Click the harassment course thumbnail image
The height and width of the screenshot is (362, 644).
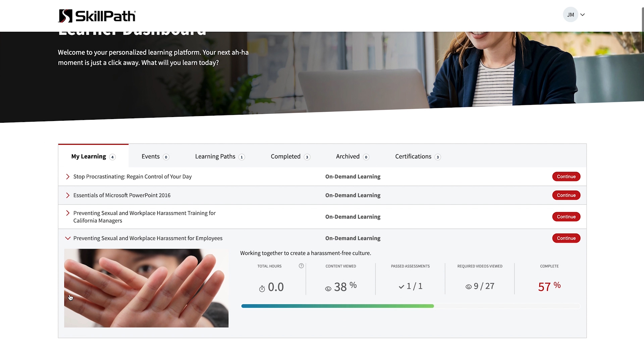(x=146, y=288)
